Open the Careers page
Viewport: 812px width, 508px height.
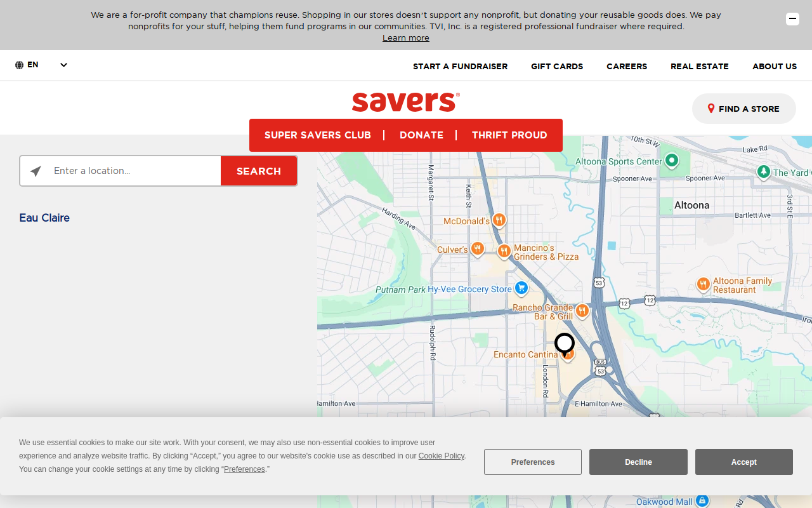627,66
